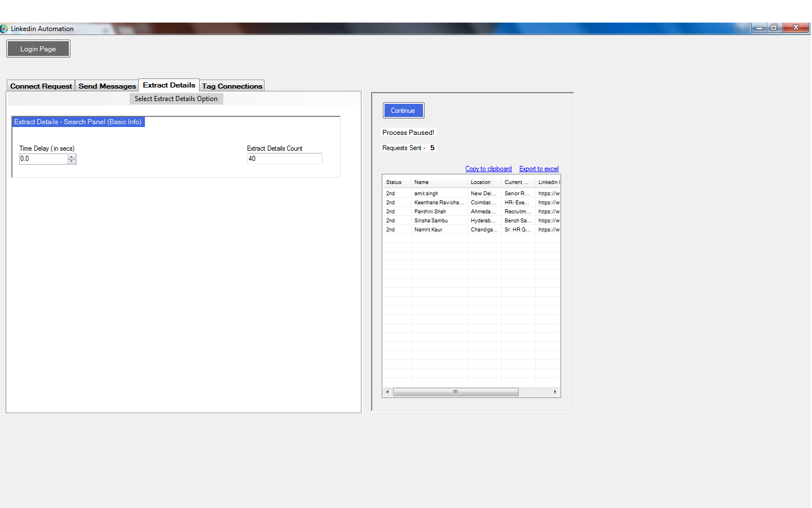Close the Linkedin Automation window
This screenshot has width=812, height=508.
click(x=796, y=28)
